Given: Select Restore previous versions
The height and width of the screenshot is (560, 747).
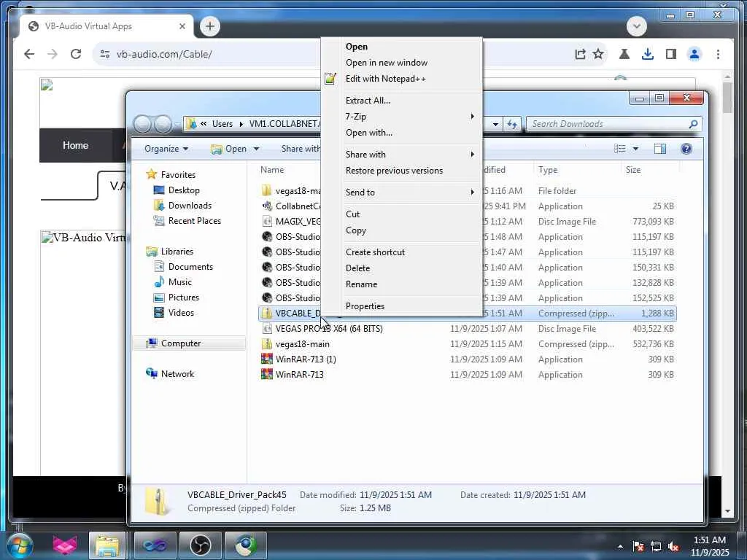Looking at the screenshot, I should coord(394,171).
